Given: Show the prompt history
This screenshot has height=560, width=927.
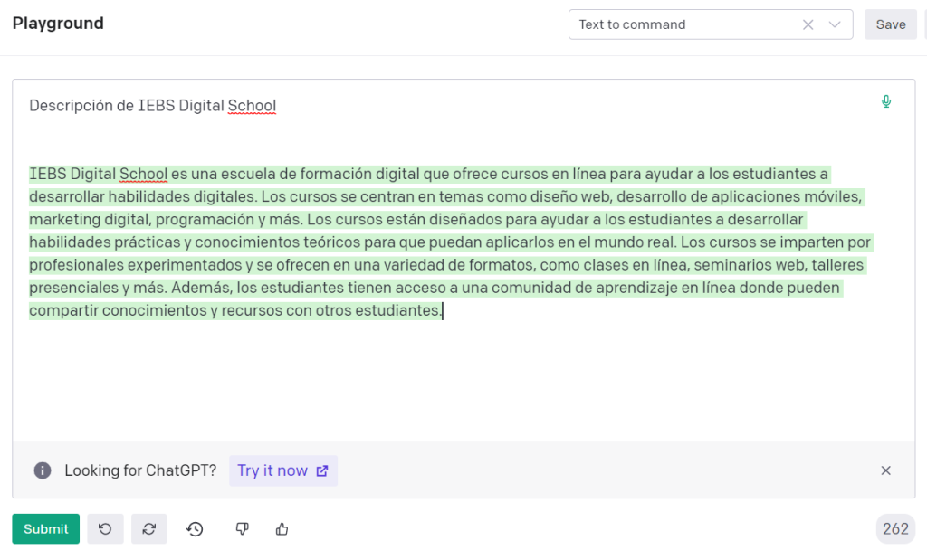Looking at the screenshot, I should coord(195,528).
